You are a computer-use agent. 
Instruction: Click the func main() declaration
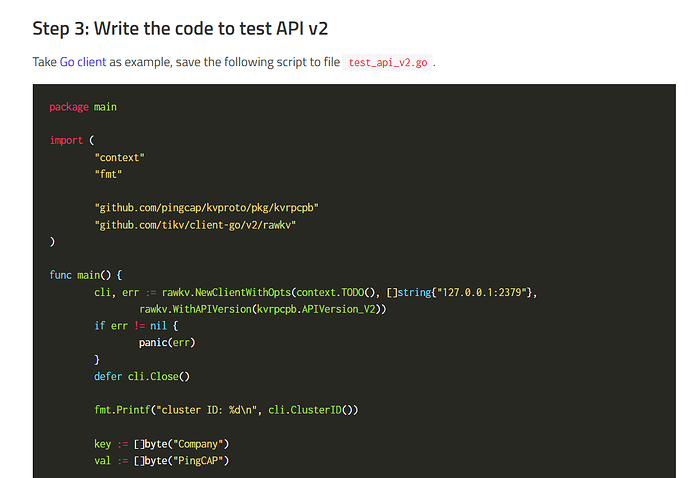86,275
